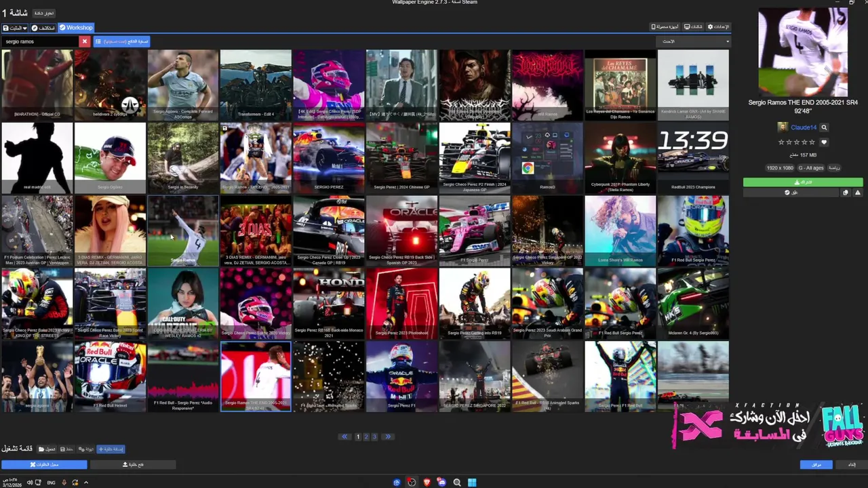This screenshot has width=868, height=488.
Task: Search author Claude14 with magnifier icon
Action: pyautogui.click(x=824, y=127)
